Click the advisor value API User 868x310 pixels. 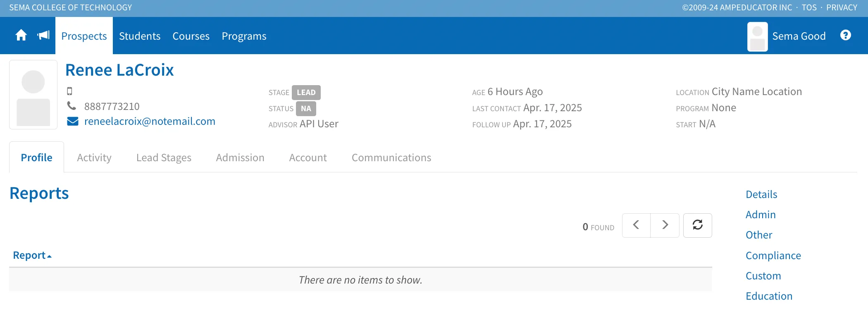(319, 124)
